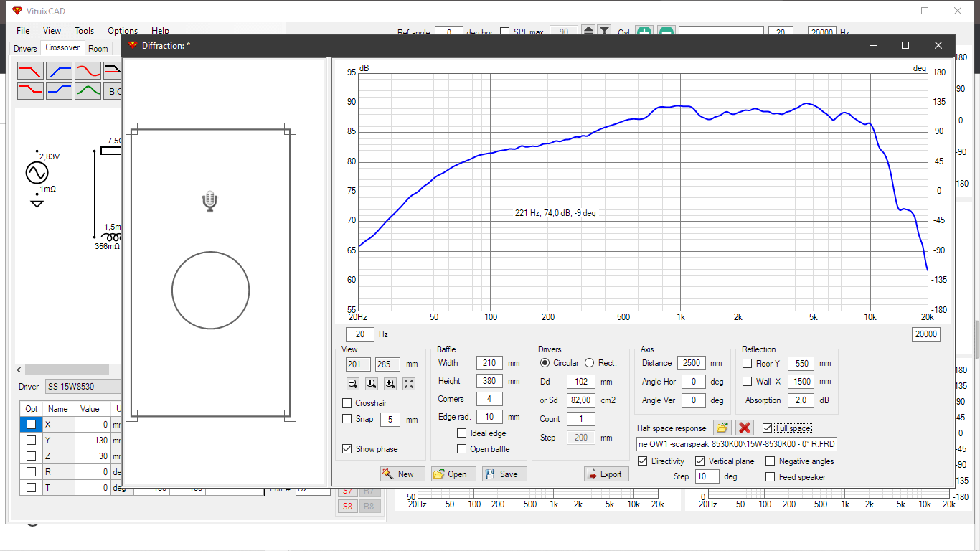980x551 pixels.
Task: Click the 20000 maximum frequency field below chart
Action: [925, 334]
